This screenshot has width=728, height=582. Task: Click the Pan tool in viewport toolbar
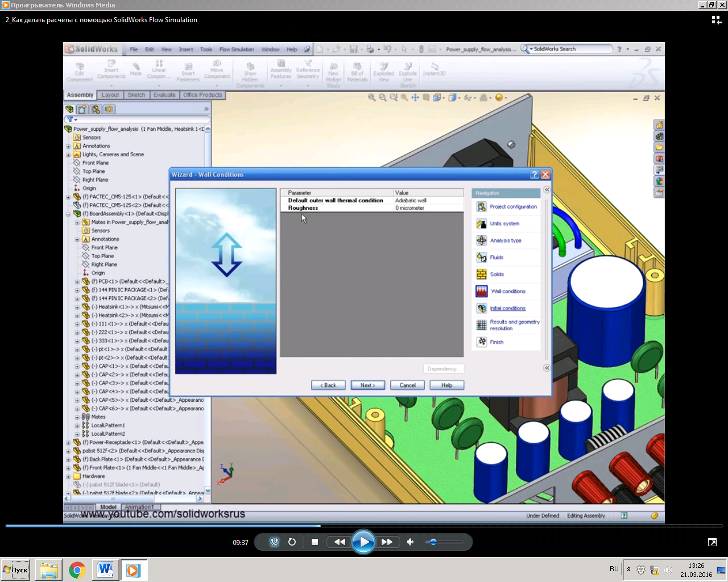pyautogui.click(x=415, y=98)
